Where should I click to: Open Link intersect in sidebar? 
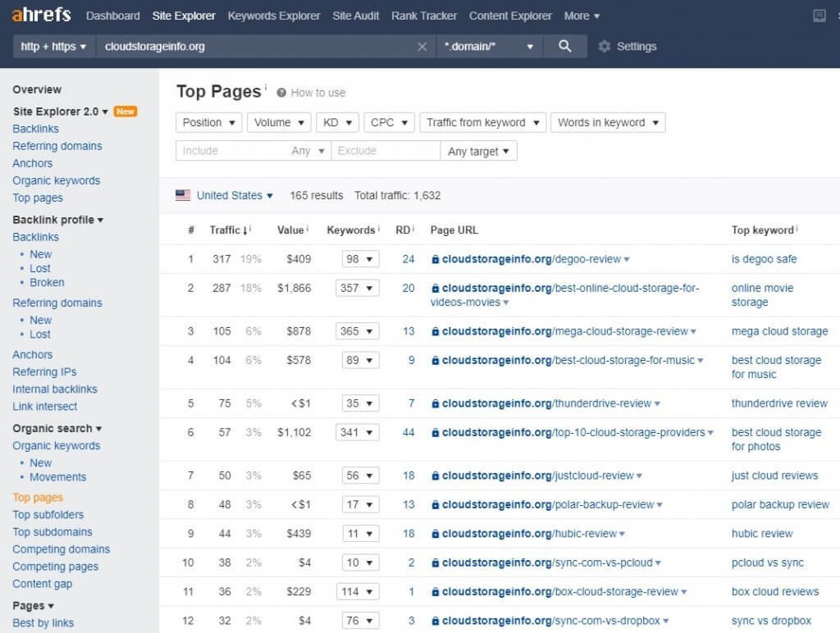coord(45,407)
